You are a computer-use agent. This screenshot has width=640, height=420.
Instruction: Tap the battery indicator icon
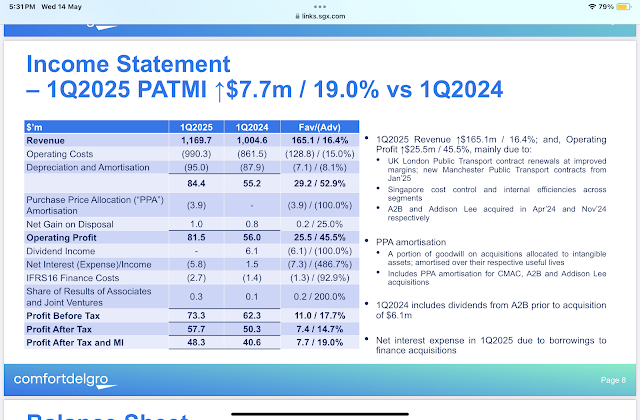click(624, 7)
